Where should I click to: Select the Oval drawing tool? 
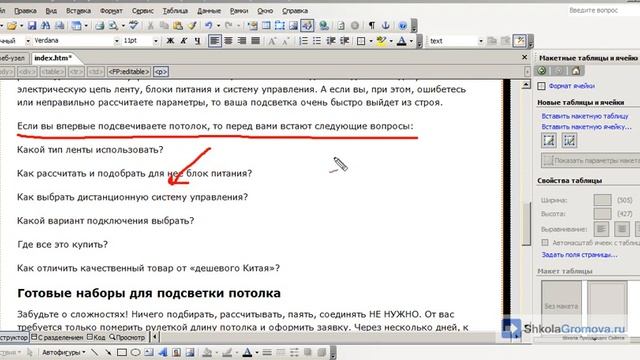[136, 352]
